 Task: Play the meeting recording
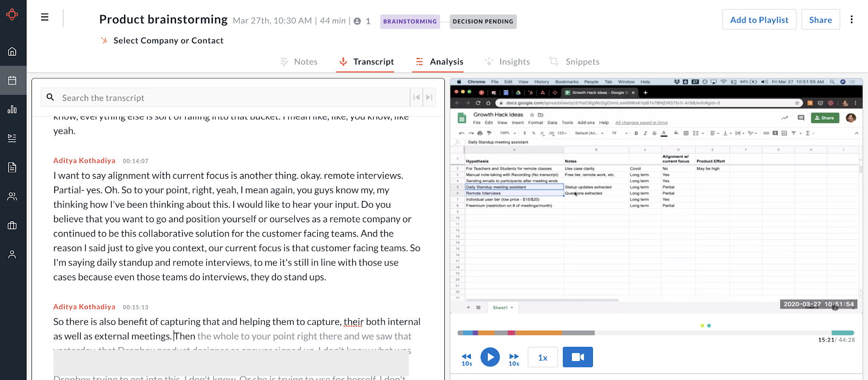(x=490, y=357)
